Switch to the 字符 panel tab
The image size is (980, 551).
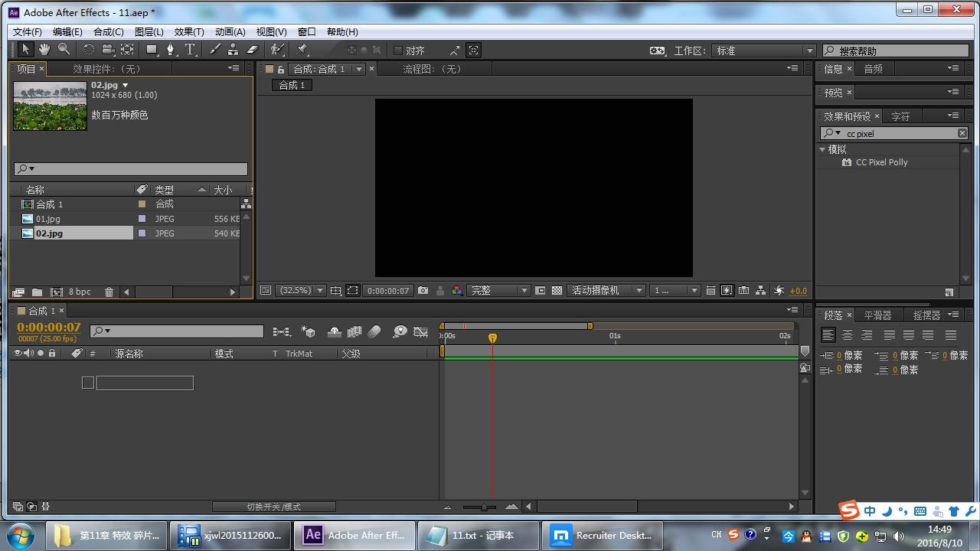click(x=900, y=116)
